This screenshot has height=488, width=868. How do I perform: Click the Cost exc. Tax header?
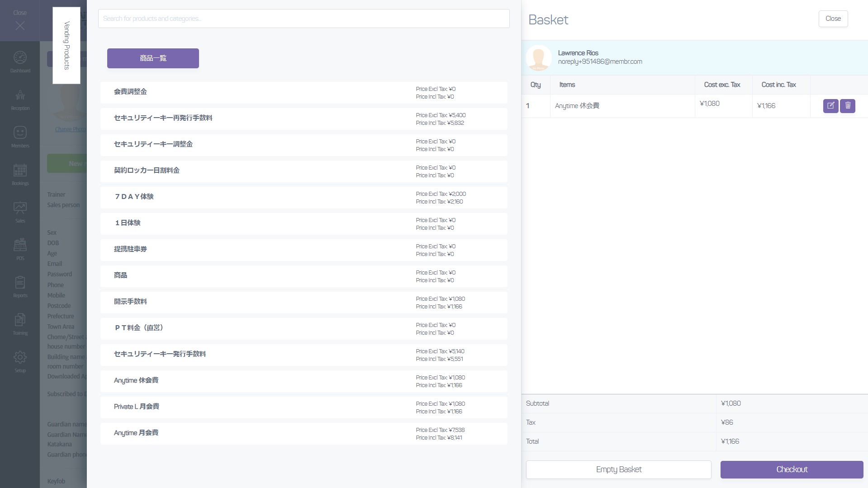pos(722,85)
